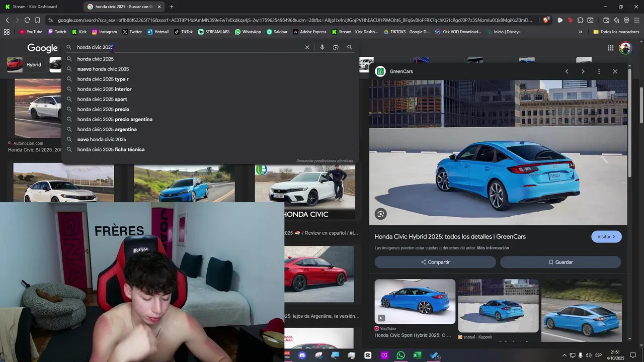Viewport: 644px width, 362px height.
Task: Open Instagram bookmark
Action: (104, 32)
